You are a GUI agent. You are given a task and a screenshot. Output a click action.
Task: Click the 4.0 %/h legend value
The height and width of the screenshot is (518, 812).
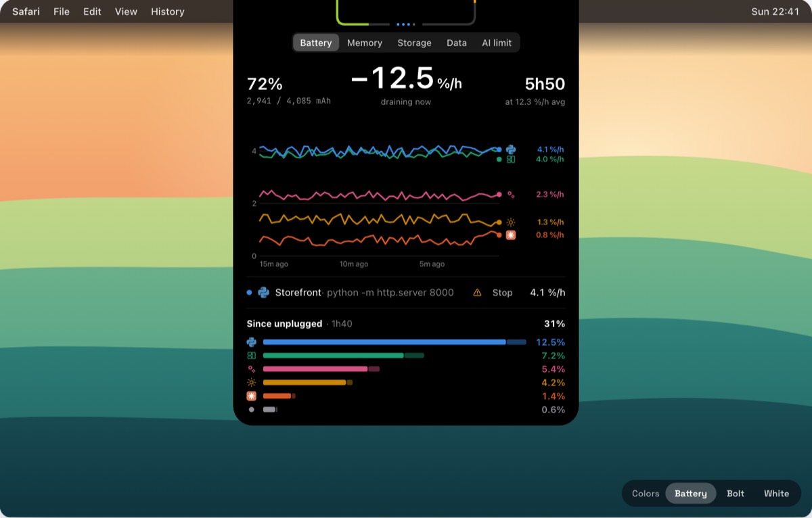[550, 160]
